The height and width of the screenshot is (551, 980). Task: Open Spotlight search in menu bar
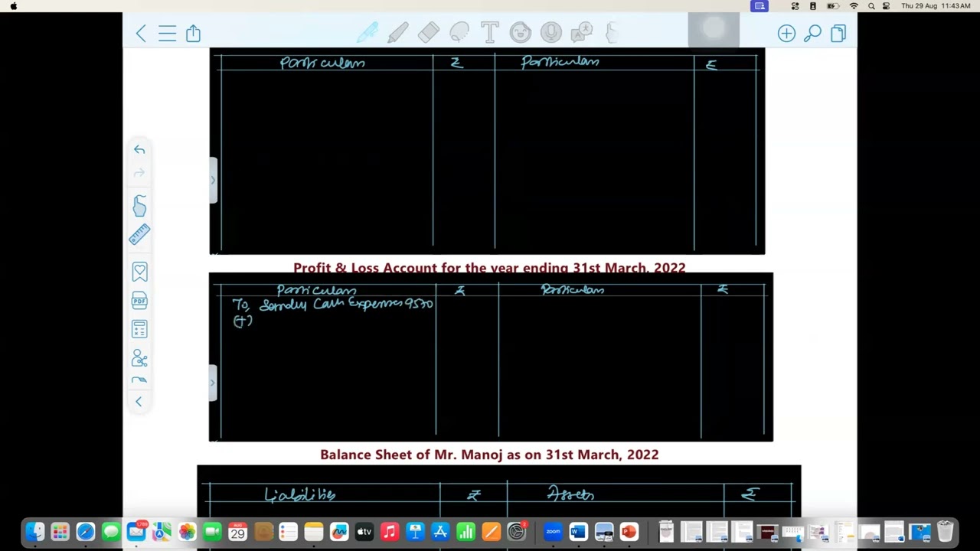pyautogui.click(x=871, y=6)
